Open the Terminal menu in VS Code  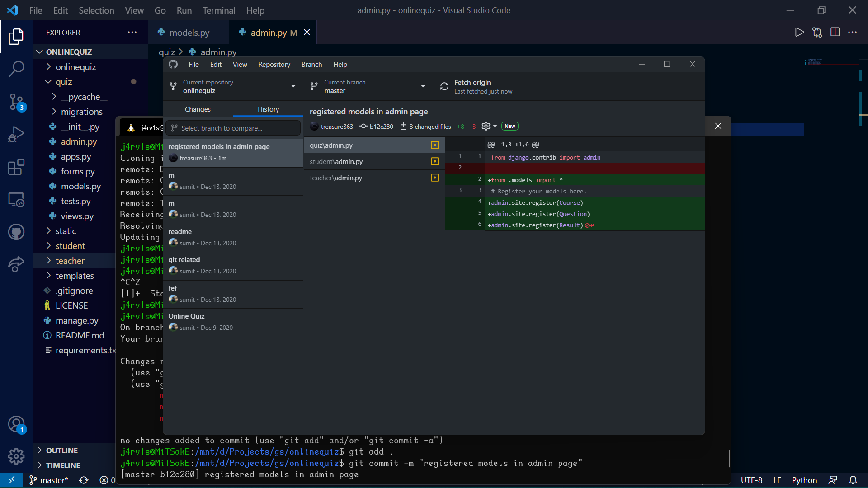pyautogui.click(x=218, y=10)
